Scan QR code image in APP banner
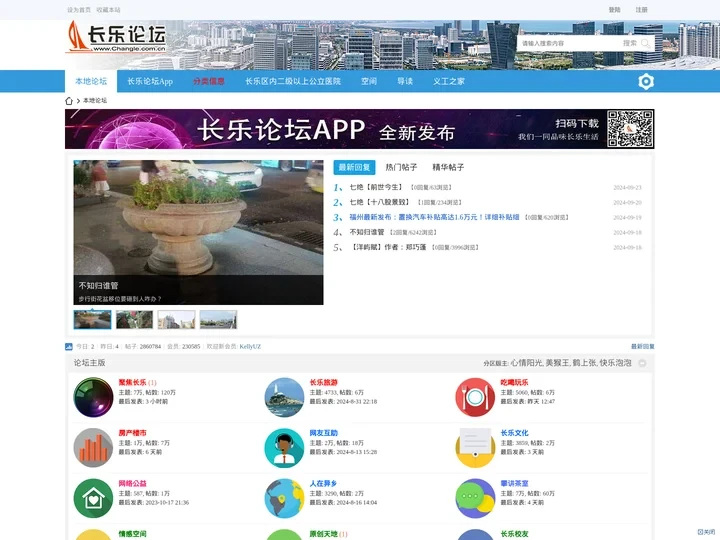Image resolution: width=720 pixels, height=540 pixels. point(630,129)
